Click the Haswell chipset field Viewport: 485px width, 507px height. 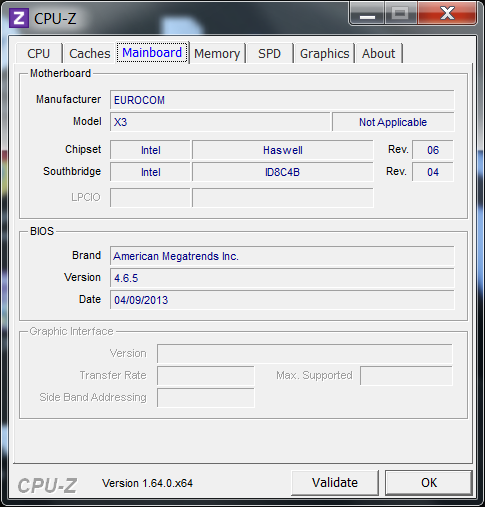tap(283, 150)
